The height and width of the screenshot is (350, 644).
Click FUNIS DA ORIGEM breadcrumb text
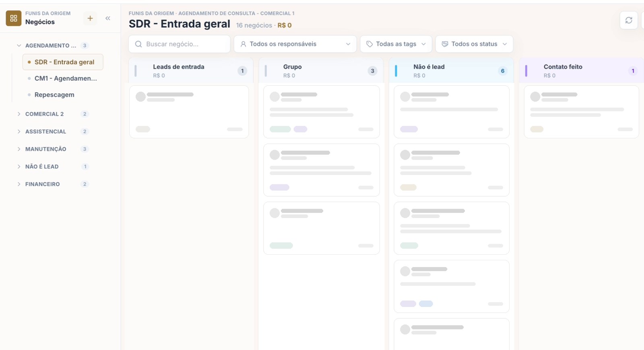(x=151, y=13)
